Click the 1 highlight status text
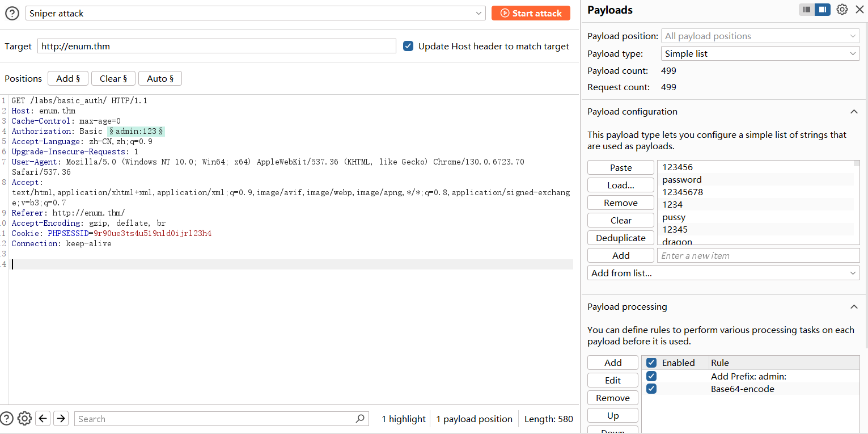The height and width of the screenshot is (434, 868). pos(403,419)
